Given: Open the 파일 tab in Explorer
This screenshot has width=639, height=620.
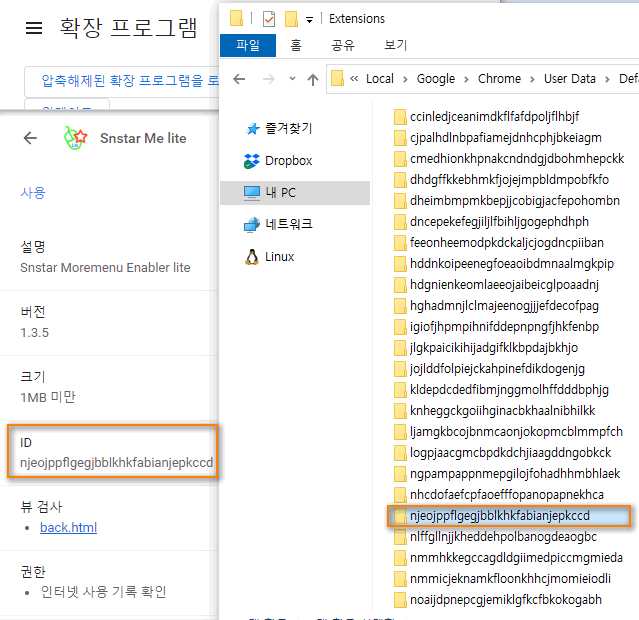Looking at the screenshot, I should pyautogui.click(x=248, y=45).
